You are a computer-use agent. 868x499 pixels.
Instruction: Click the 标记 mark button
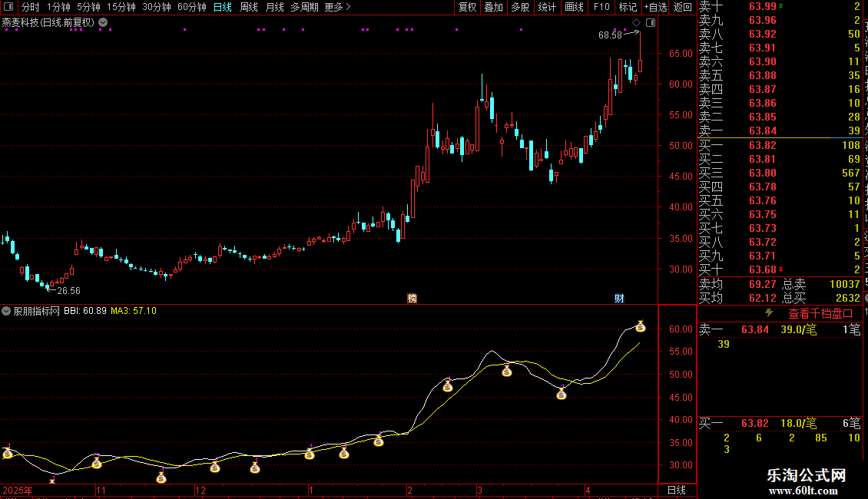628,7
